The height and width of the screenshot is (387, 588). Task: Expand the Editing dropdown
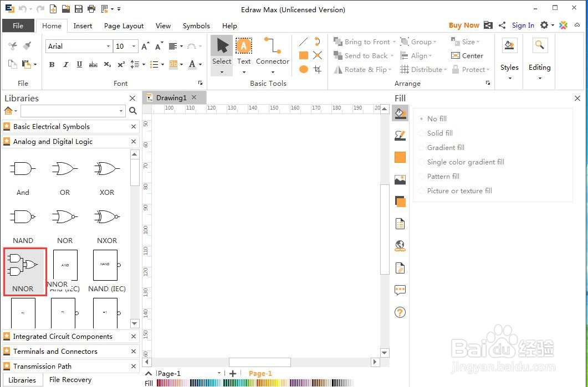coord(540,78)
